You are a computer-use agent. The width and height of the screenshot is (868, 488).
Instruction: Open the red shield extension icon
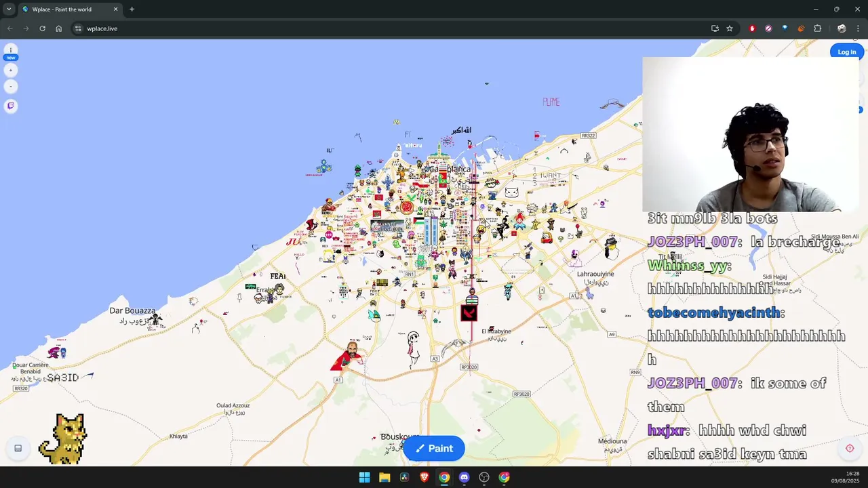(x=752, y=28)
